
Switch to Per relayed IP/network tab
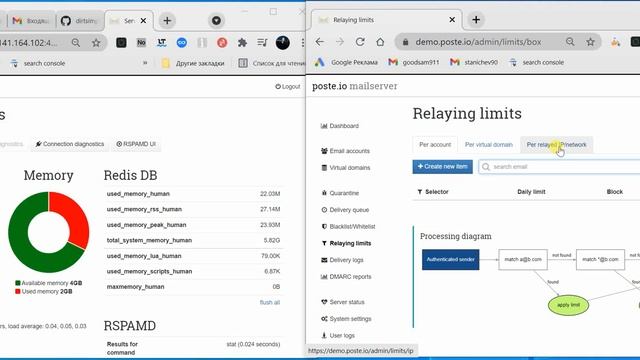pos(556,144)
